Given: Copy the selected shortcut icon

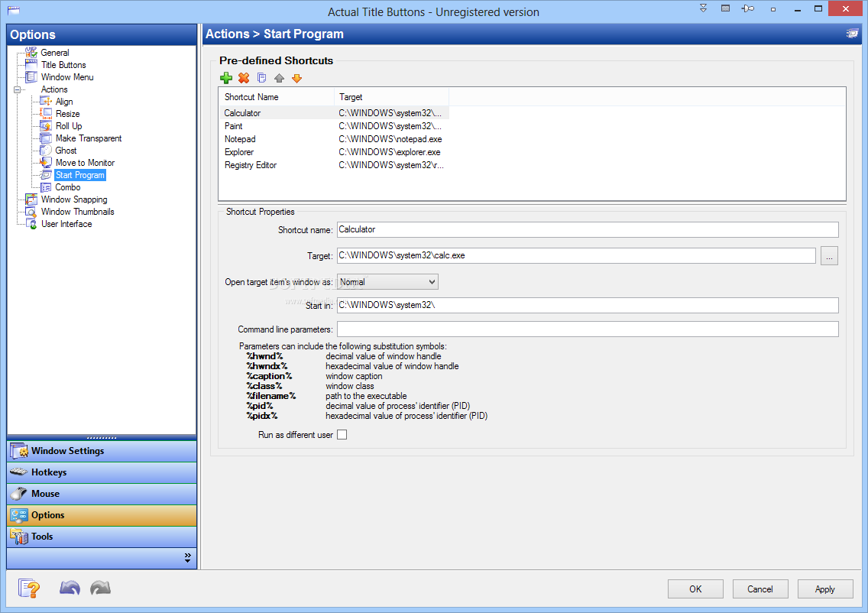Looking at the screenshot, I should 262,78.
